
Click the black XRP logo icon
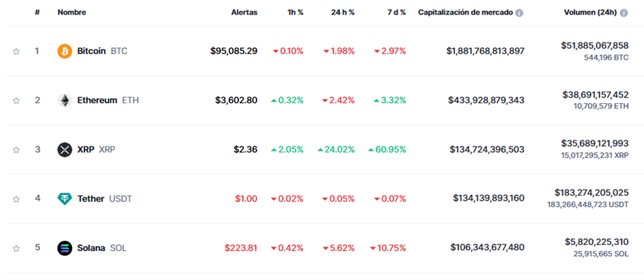pyautogui.click(x=65, y=150)
